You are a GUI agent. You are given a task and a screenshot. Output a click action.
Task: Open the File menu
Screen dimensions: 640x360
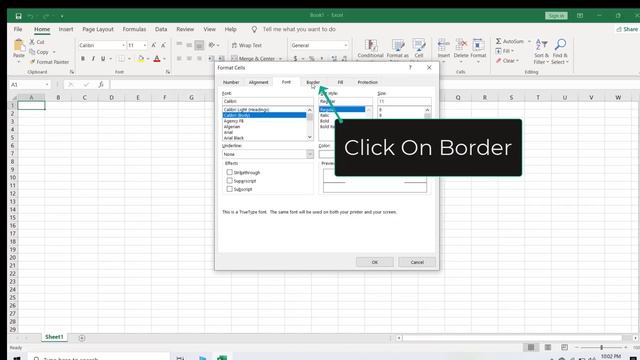tap(18, 29)
